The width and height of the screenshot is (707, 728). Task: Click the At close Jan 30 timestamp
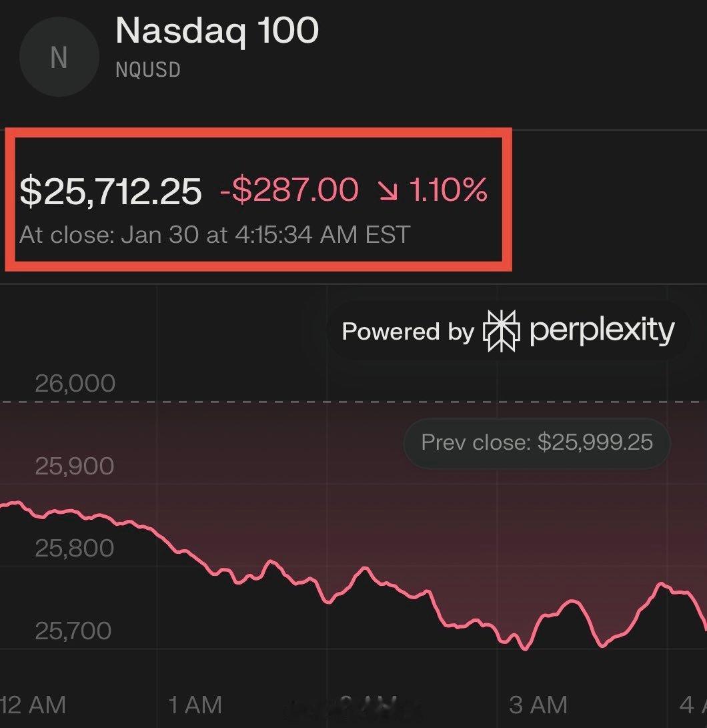(215, 235)
